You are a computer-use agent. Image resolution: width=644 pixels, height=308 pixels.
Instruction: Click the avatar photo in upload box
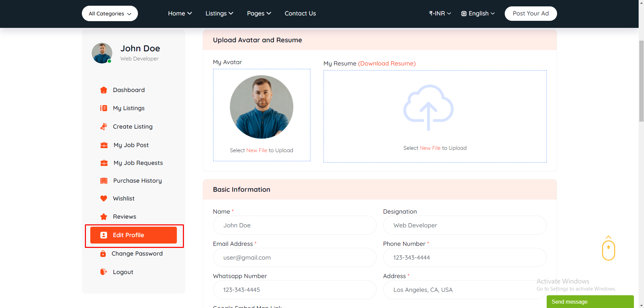point(261,107)
